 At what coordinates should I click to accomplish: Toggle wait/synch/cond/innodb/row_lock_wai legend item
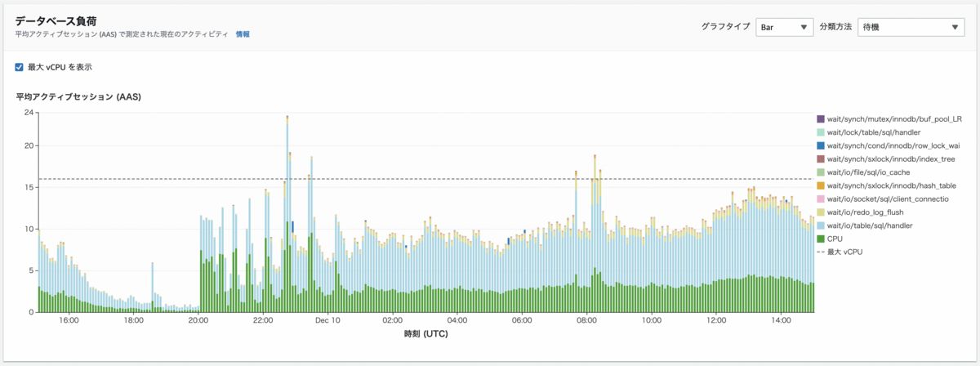888,145
